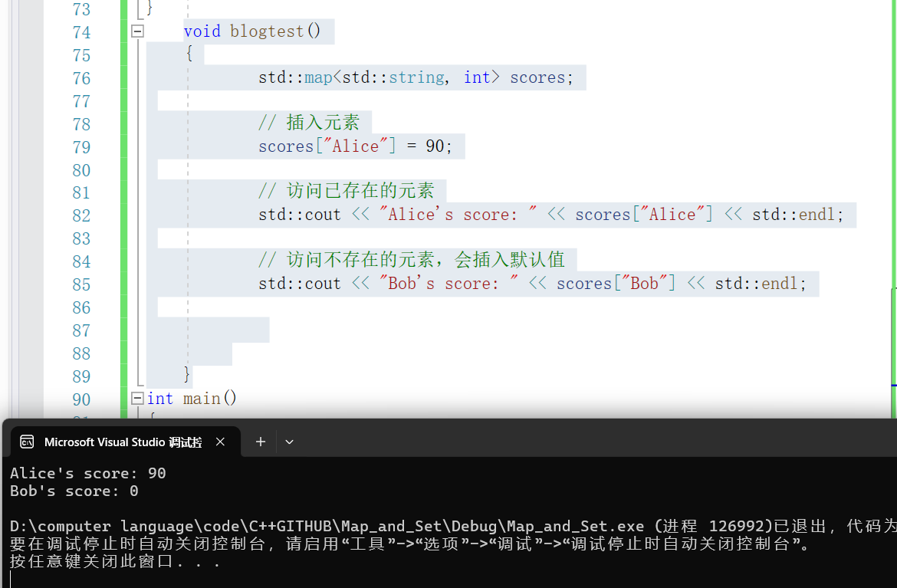This screenshot has height=588, width=897.
Task: Click the 'void' keyword on line 74
Action: point(202,31)
